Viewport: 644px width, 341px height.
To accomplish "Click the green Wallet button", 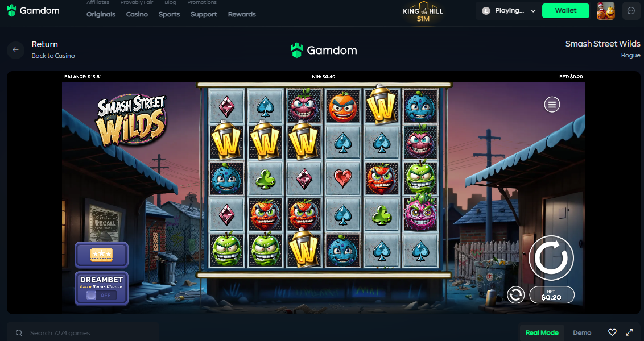I will coord(565,11).
